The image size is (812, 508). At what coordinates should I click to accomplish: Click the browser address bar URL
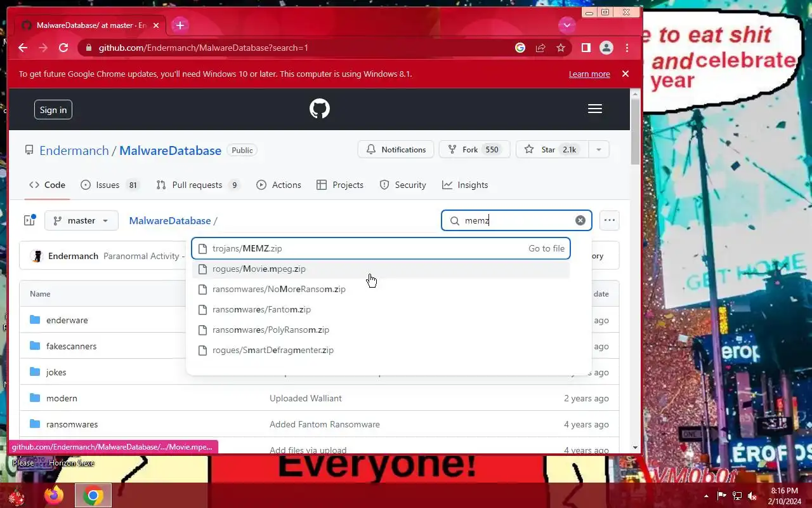click(203, 48)
